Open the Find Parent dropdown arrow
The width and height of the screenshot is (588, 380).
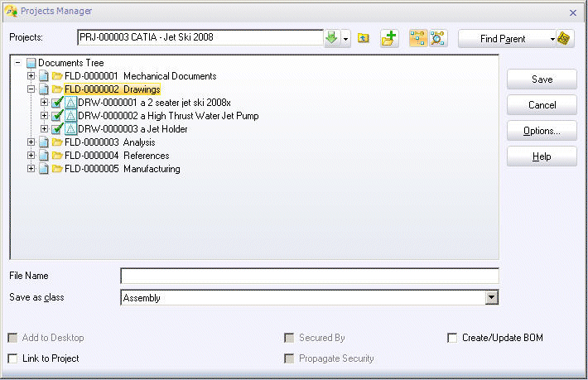click(552, 39)
